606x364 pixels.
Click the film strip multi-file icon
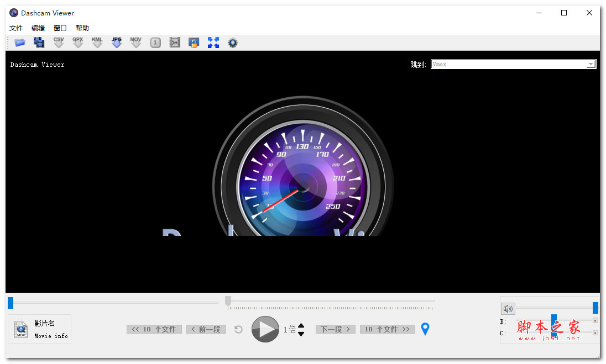(39, 42)
